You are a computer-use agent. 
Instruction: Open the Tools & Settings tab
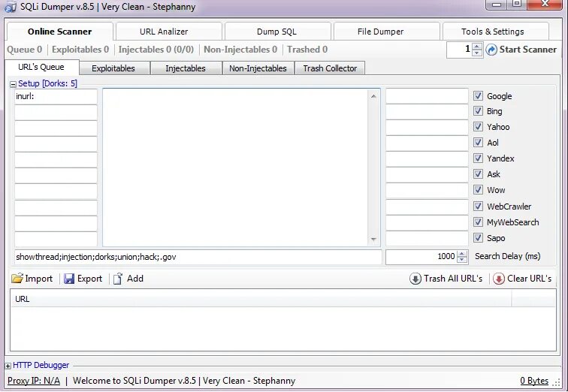pos(496,32)
